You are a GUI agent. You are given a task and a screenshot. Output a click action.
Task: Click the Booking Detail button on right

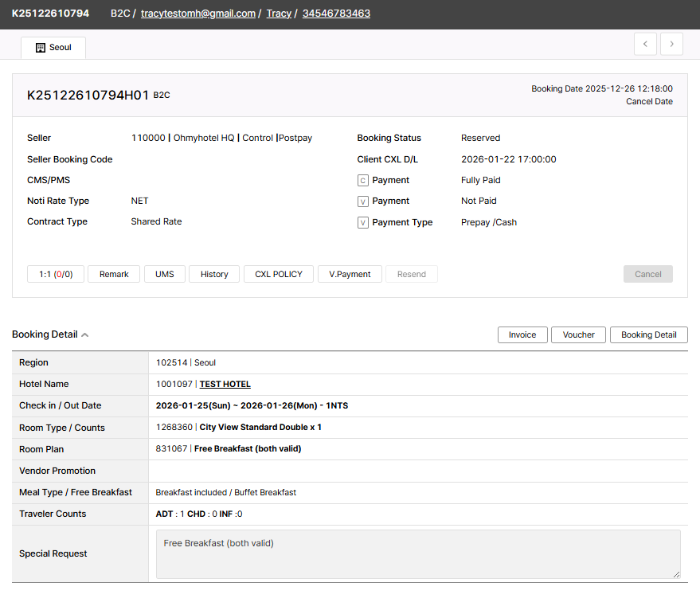coord(648,335)
